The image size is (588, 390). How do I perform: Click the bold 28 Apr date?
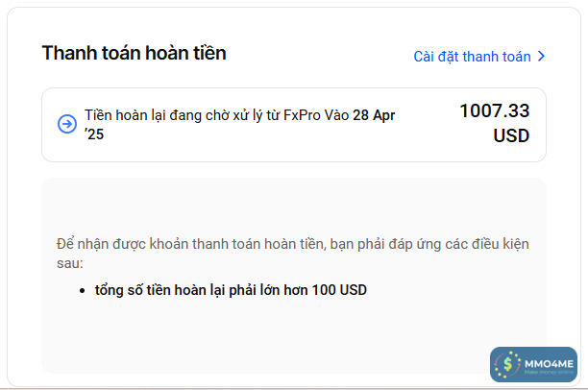point(375,115)
